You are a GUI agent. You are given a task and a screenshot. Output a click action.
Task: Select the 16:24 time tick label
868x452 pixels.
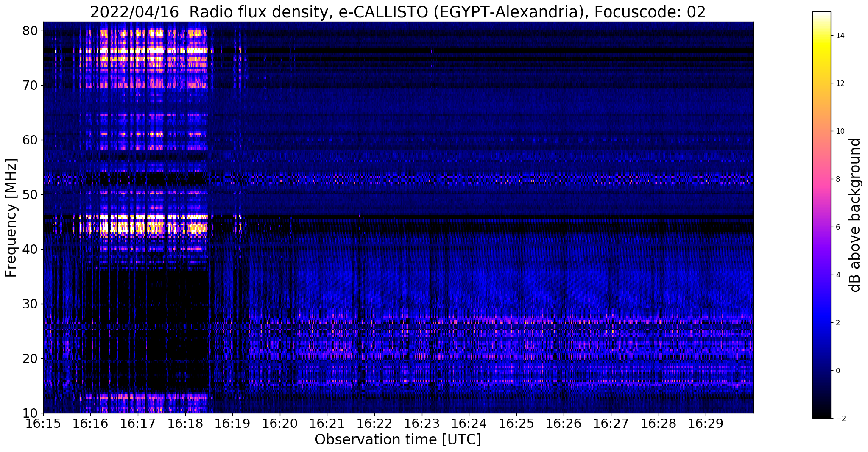click(x=469, y=423)
